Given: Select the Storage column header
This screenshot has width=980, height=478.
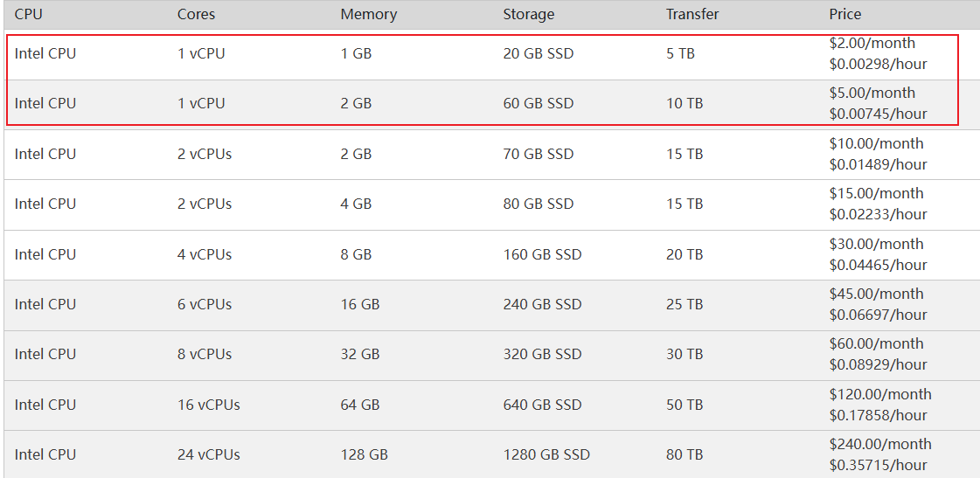Looking at the screenshot, I should coord(528,14).
